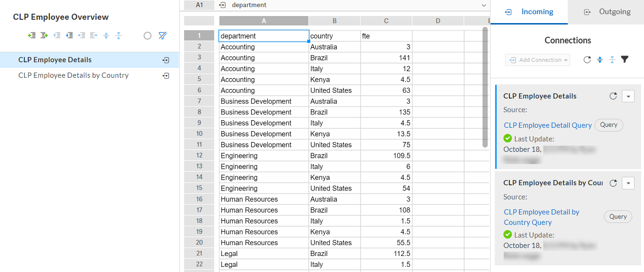Image resolution: width=644 pixels, height=272 pixels.
Task: Collapse all sheets in the sheet toolbar
Action: click(x=119, y=35)
